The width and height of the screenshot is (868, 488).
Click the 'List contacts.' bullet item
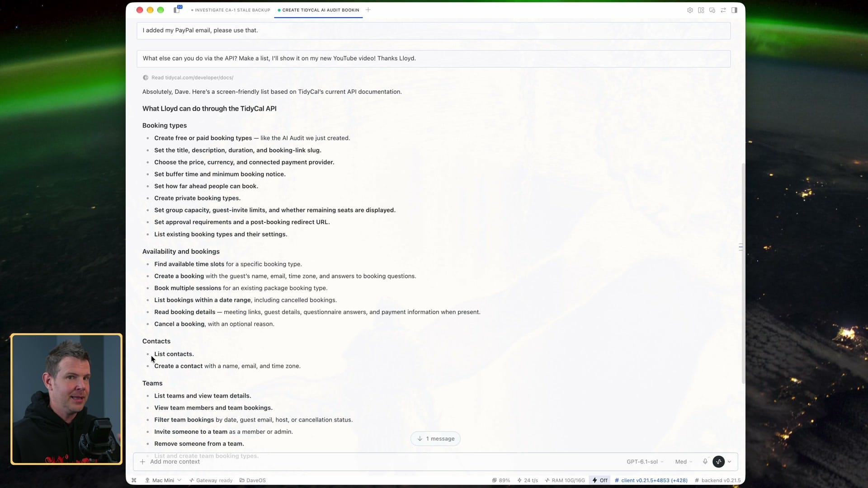(174, 354)
